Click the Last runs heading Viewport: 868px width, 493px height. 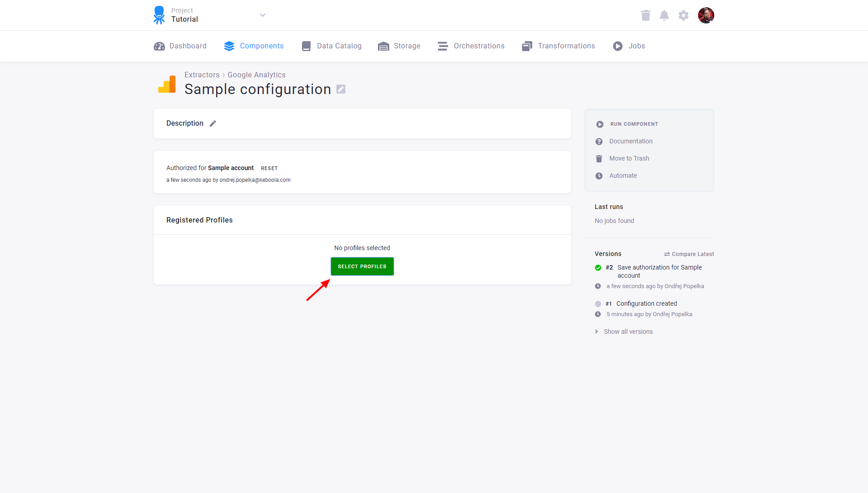pos(609,207)
